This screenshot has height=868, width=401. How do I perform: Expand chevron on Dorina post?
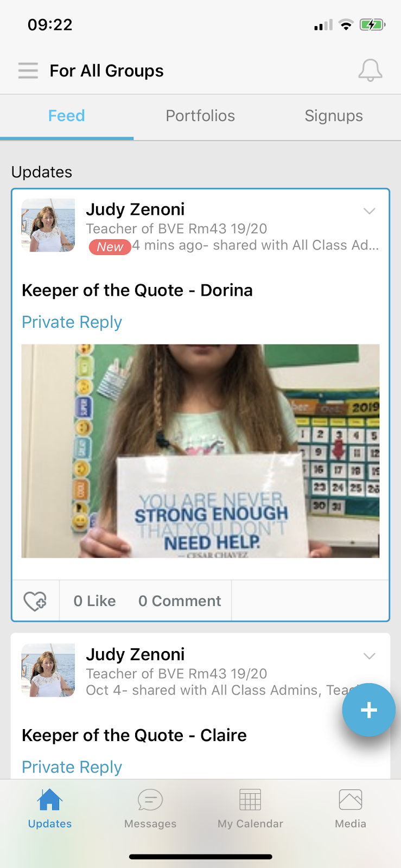coord(370,211)
